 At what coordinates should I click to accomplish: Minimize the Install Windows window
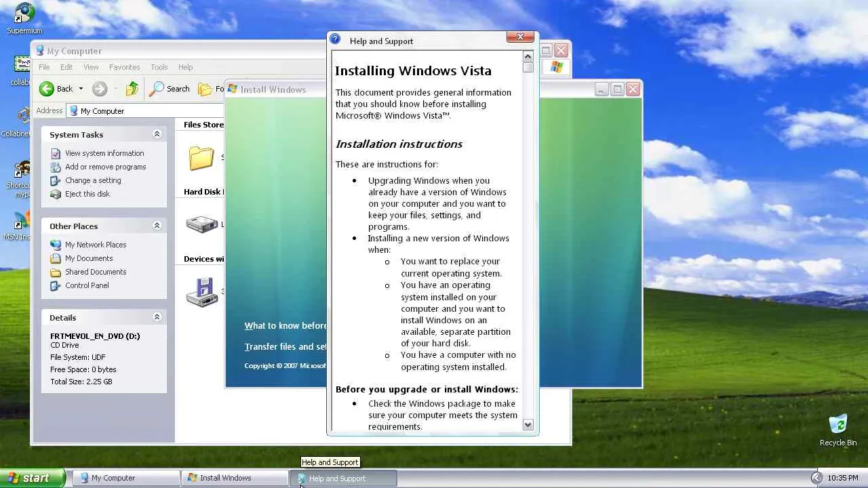pyautogui.click(x=601, y=89)
